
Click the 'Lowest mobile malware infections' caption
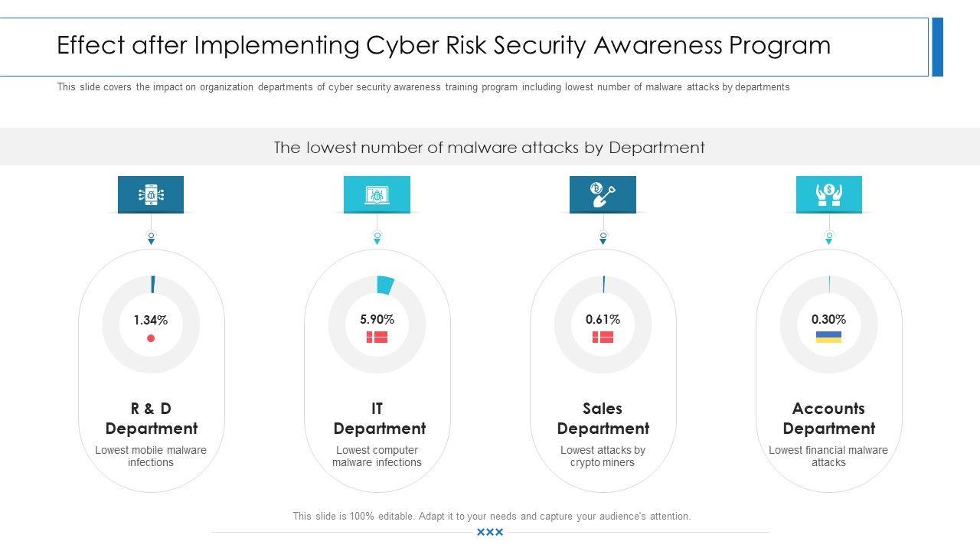pos(151,456)
